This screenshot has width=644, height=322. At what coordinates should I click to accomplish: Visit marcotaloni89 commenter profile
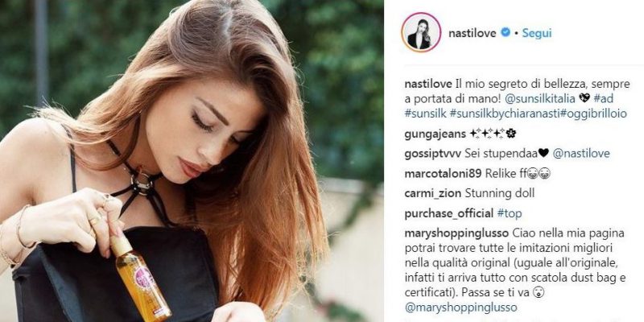443,173
